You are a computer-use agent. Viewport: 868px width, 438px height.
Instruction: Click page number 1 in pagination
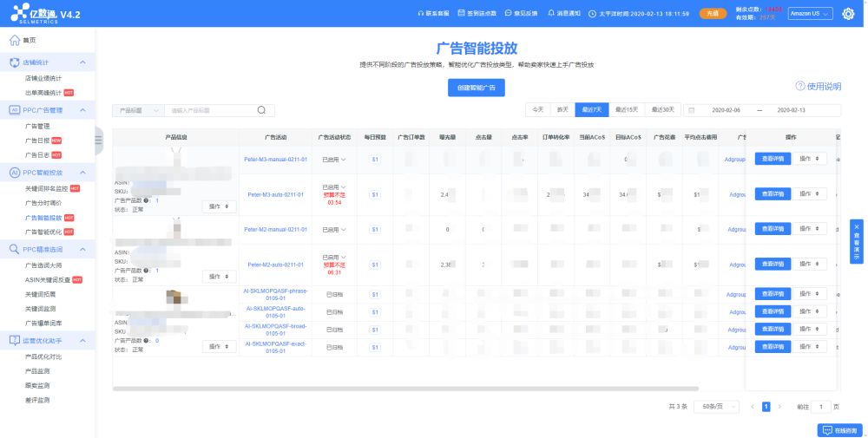point(766,407)
